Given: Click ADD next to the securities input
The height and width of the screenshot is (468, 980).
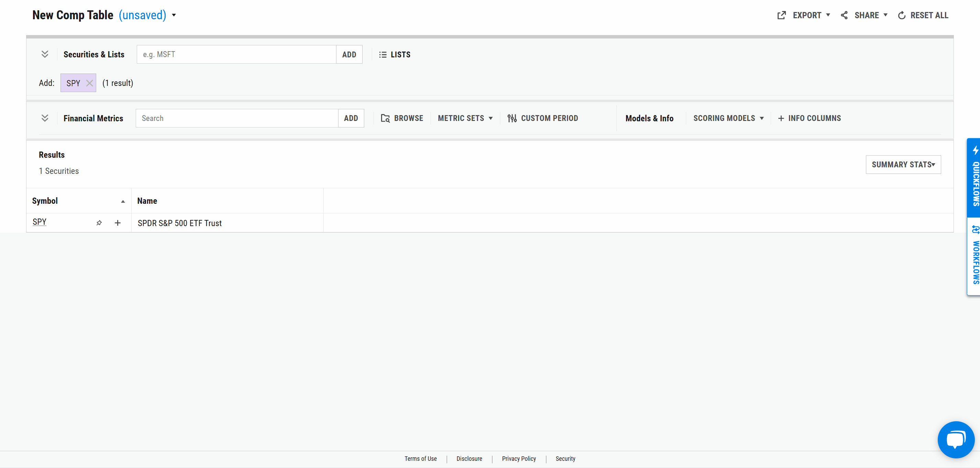Looking at the screenshot, I should tap(349, 54).
